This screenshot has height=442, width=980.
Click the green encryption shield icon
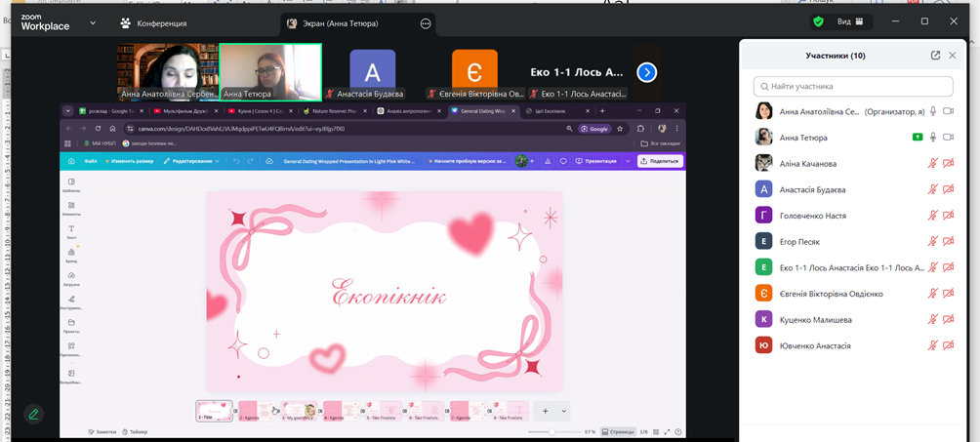point(818,21)
